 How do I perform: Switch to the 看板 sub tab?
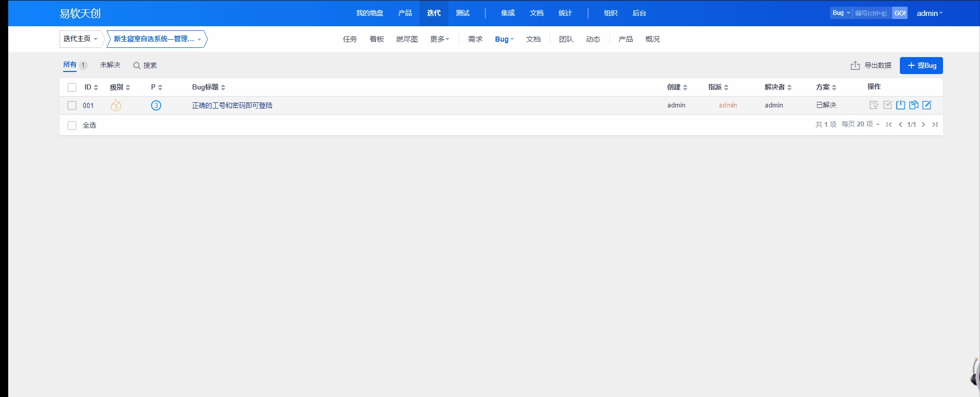(376, 39)
